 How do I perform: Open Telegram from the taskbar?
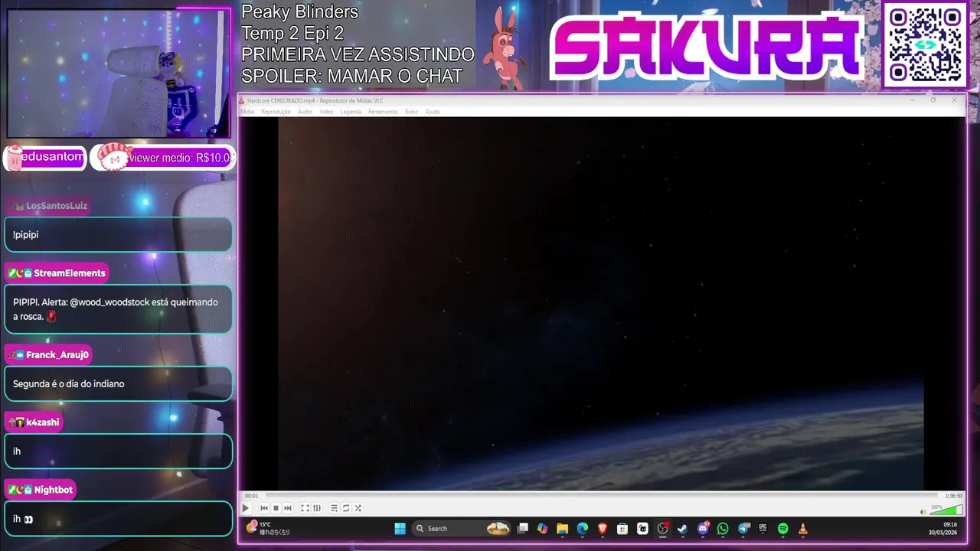tap(743, 528)
